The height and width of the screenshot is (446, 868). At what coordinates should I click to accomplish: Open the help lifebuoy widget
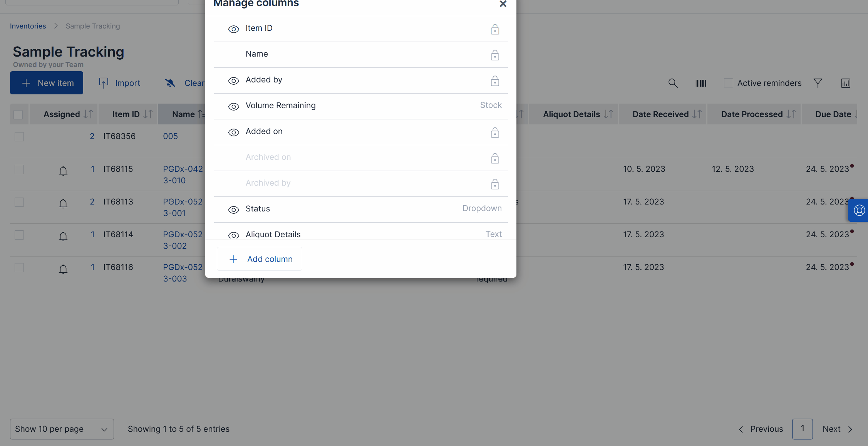click(859, 210)
